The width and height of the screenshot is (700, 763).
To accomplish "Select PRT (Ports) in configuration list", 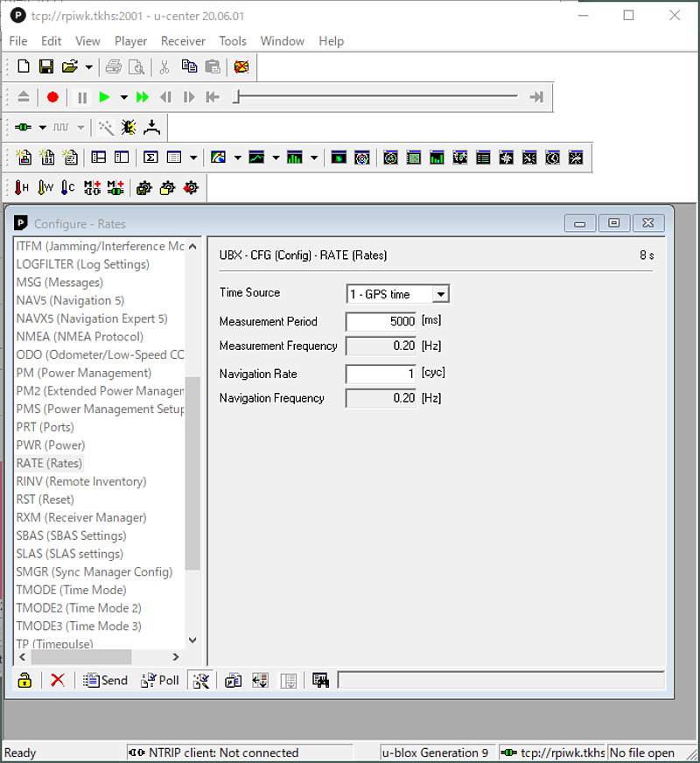I will (45, 427).
